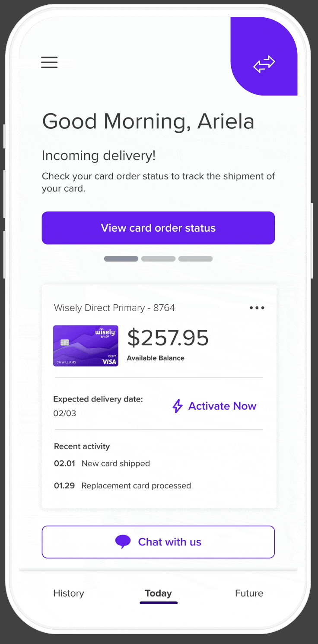
Task: Select the Today tab
Action: [158, 593]
